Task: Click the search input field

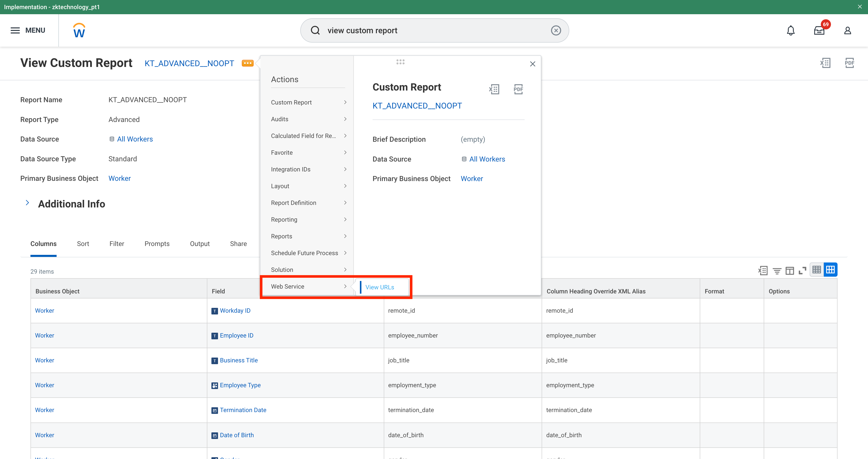Action: click(x=435, y=31)
